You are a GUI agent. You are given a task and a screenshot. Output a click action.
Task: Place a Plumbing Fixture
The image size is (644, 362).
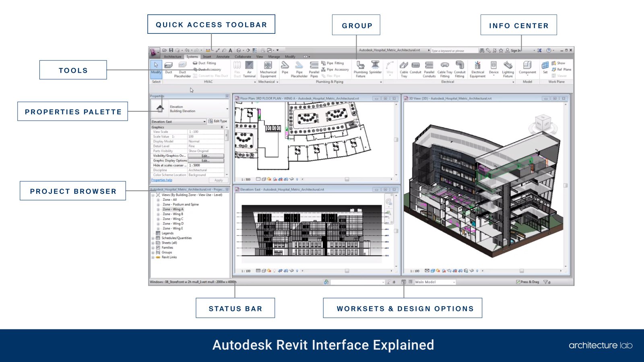point(361,69)
